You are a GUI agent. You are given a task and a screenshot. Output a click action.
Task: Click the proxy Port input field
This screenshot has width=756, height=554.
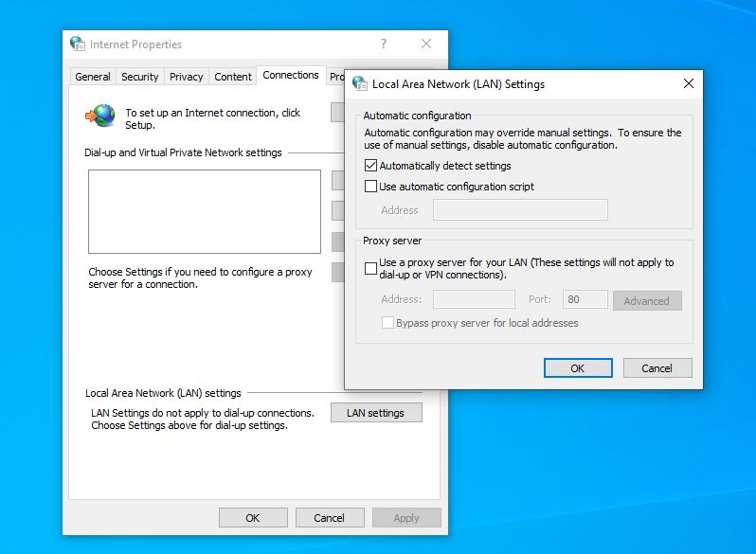tap(585, 299)
